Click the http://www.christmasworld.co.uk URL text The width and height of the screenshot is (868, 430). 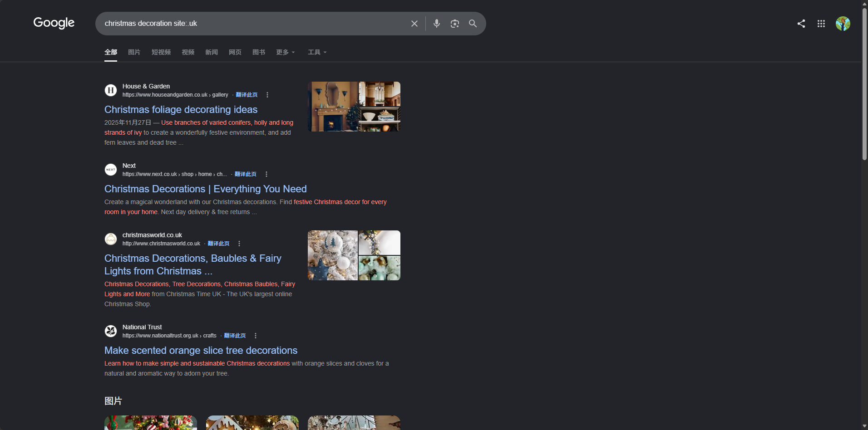(x=161, y=244)
